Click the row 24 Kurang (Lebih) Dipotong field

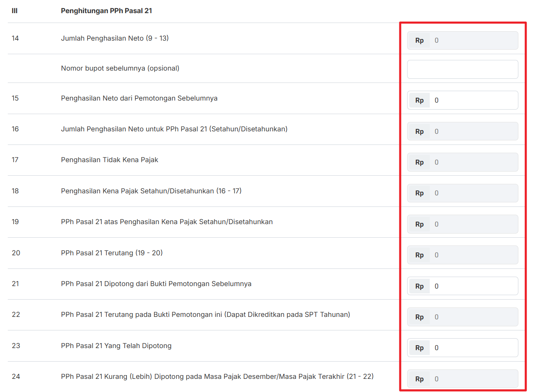coord(472,379)
